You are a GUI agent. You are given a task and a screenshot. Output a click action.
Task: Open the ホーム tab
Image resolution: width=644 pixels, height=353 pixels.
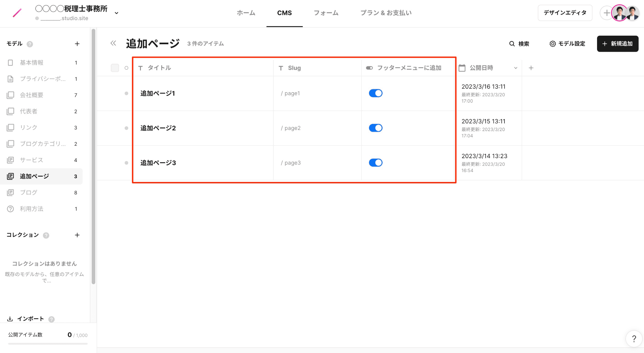coord(246,13)
